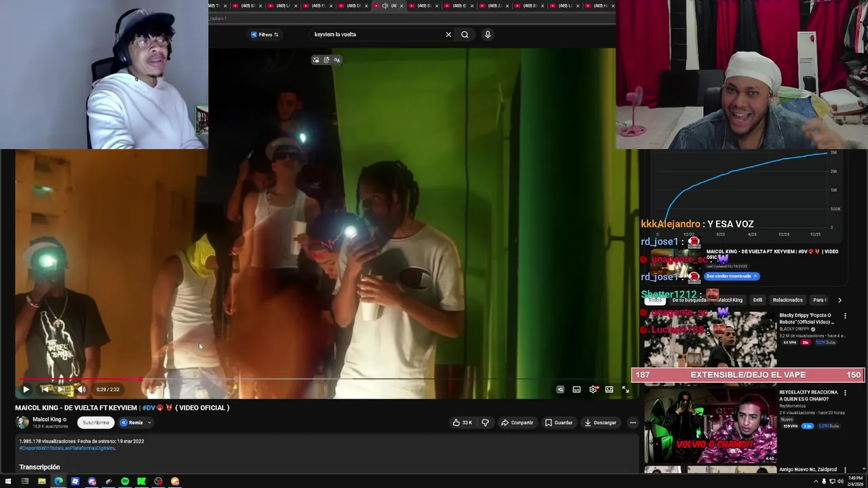Skip to the next video

pos(62,389)
